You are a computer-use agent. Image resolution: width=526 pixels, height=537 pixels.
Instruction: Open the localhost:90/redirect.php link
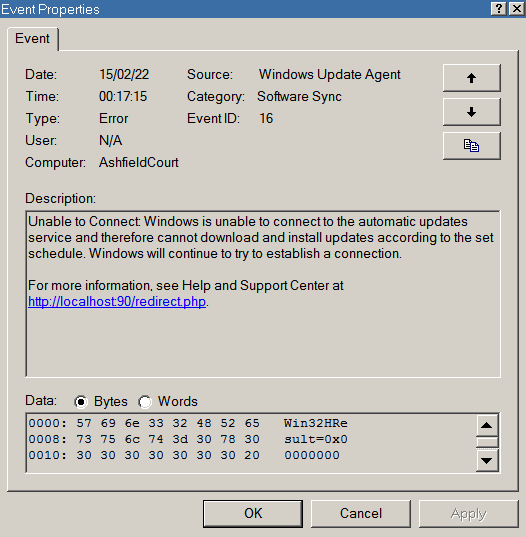[x=117, y=302]
